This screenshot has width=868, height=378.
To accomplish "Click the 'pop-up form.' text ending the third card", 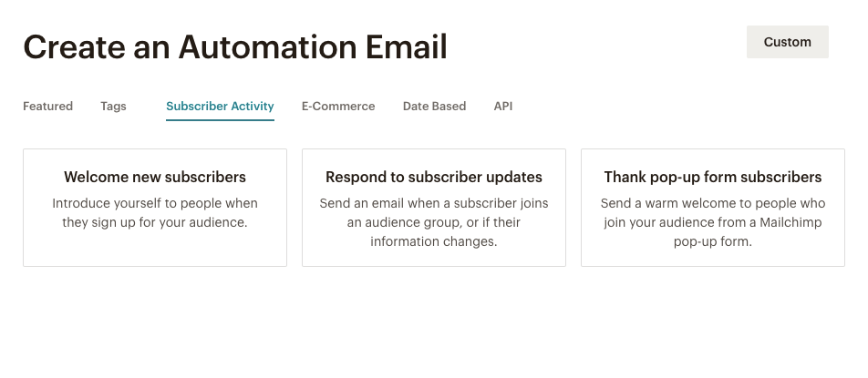I will tap(713, 241).
